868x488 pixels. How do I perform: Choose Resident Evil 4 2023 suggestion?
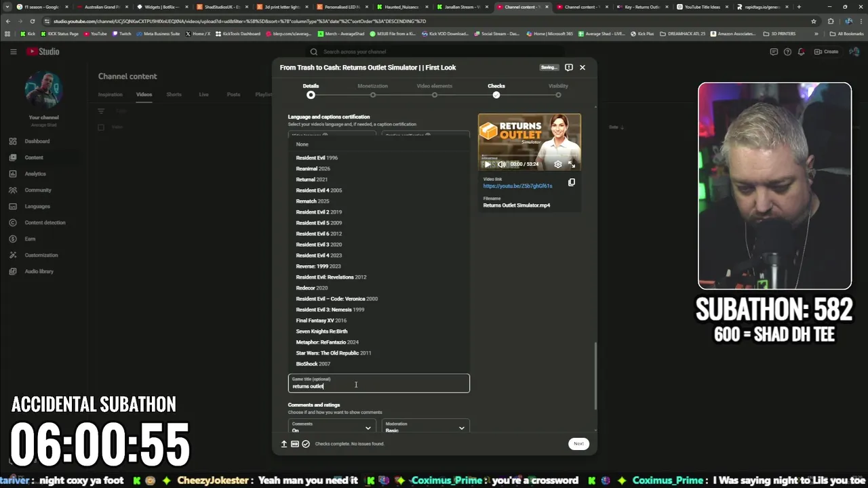click(x=378, y=256)
